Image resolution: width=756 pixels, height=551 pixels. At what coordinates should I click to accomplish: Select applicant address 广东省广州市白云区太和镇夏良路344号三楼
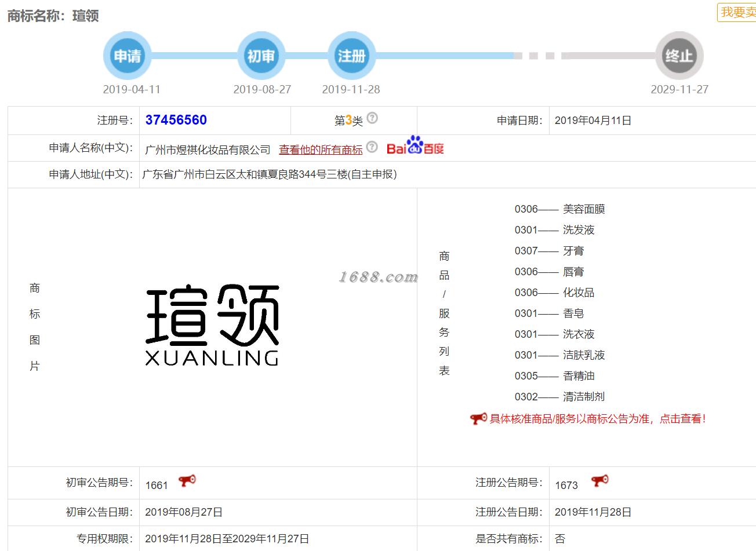tap(270, 174)
